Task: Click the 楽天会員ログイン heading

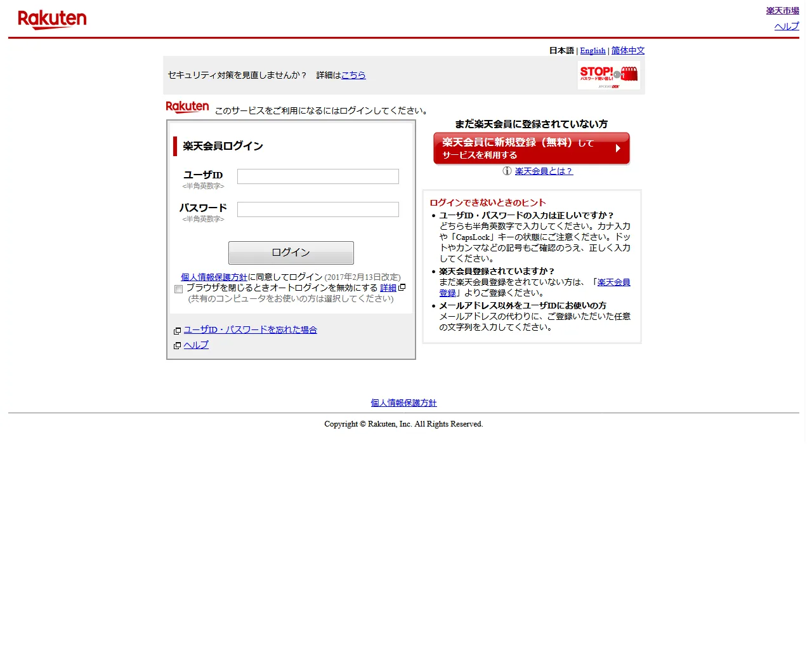Action: pos(223,146)
